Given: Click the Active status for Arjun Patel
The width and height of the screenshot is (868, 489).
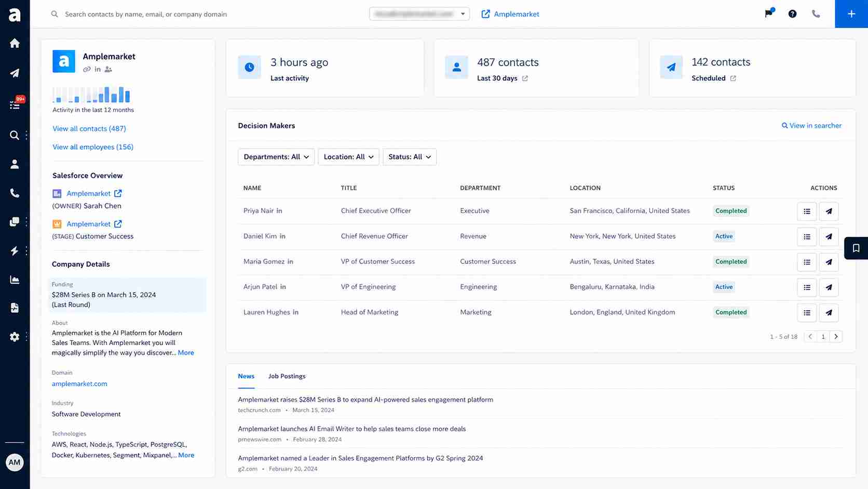Looking at the screenshot, I should coord(724,287).
